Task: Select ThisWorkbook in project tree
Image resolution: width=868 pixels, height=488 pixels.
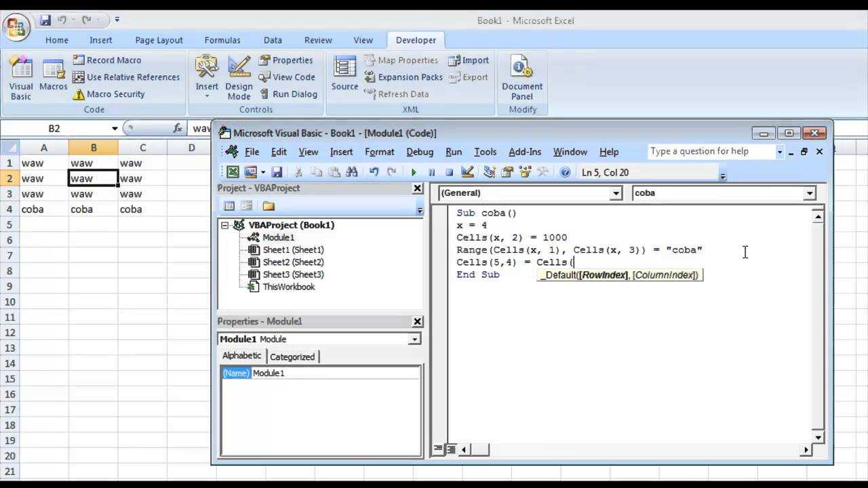Action: point(288,287)
